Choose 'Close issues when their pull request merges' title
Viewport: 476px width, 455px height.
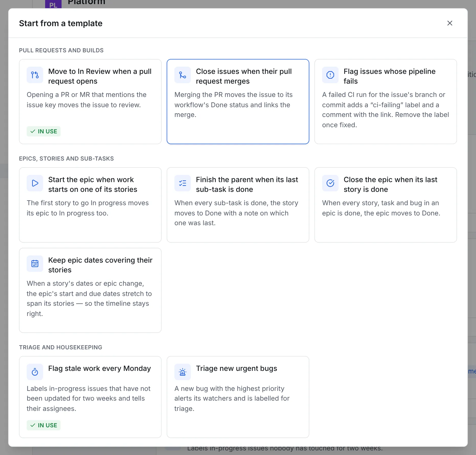244,76
